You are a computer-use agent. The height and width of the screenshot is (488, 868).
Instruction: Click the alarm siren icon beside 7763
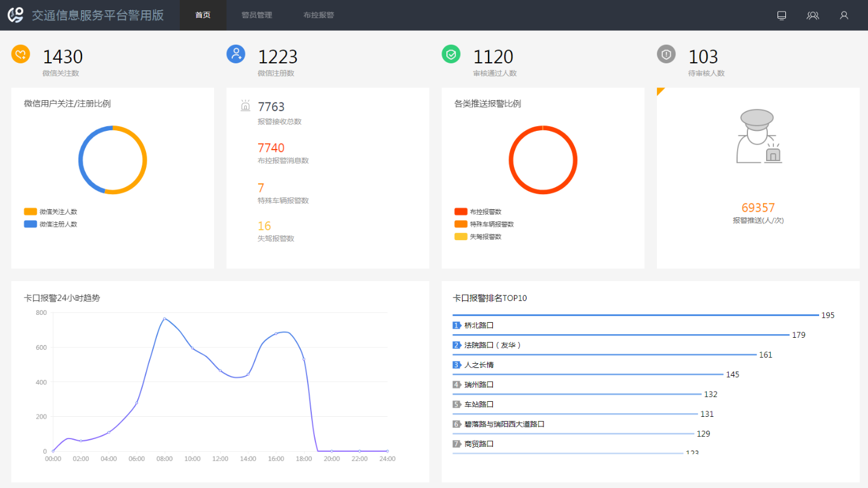pyautogui.click(x=246, y=106)
